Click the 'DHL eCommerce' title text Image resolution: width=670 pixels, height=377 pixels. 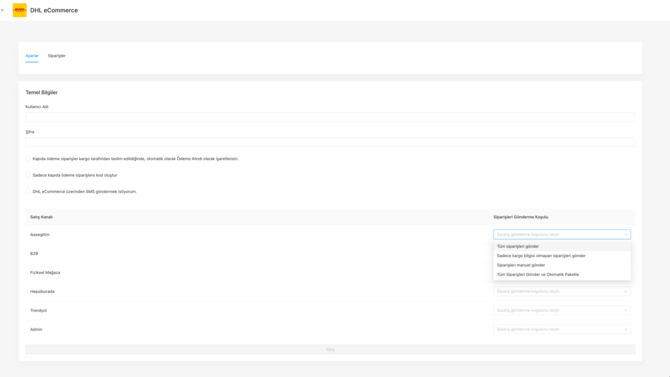pos(54,10)
